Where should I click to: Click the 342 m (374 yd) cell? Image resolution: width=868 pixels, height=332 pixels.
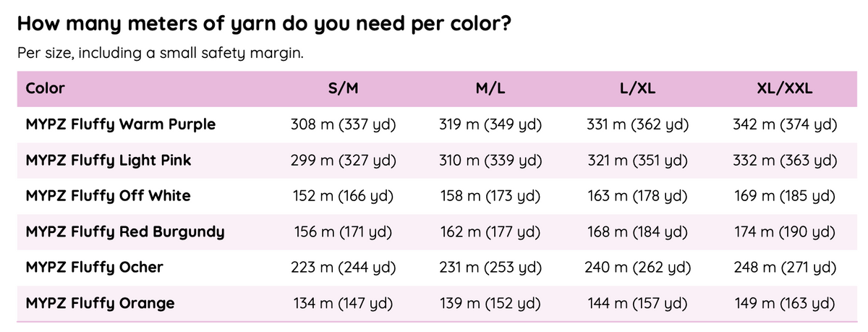pyautogui.click(x=785, y=124)
